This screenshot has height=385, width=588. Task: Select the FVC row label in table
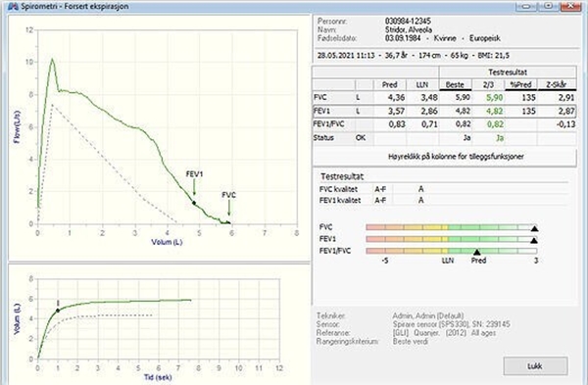point(320,97)
